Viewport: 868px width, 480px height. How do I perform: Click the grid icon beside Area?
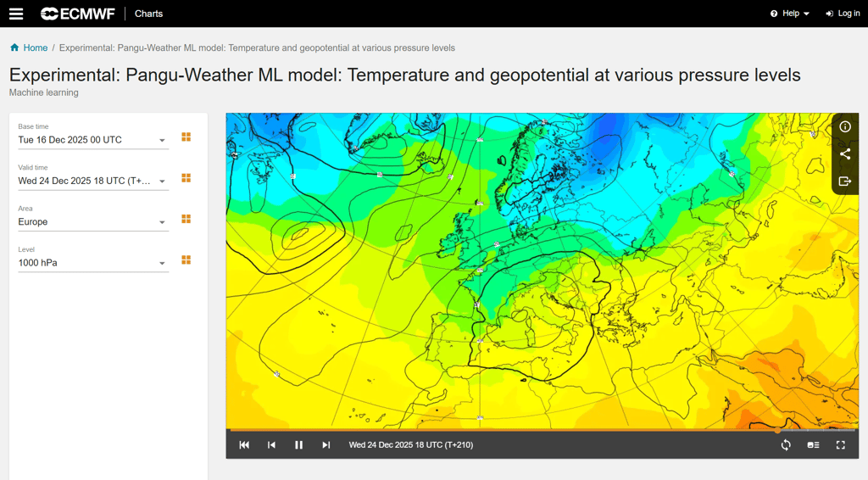tap(186, 220)
